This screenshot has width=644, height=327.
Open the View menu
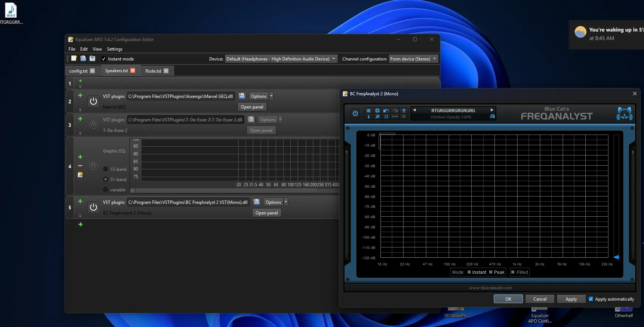point(97,49)
